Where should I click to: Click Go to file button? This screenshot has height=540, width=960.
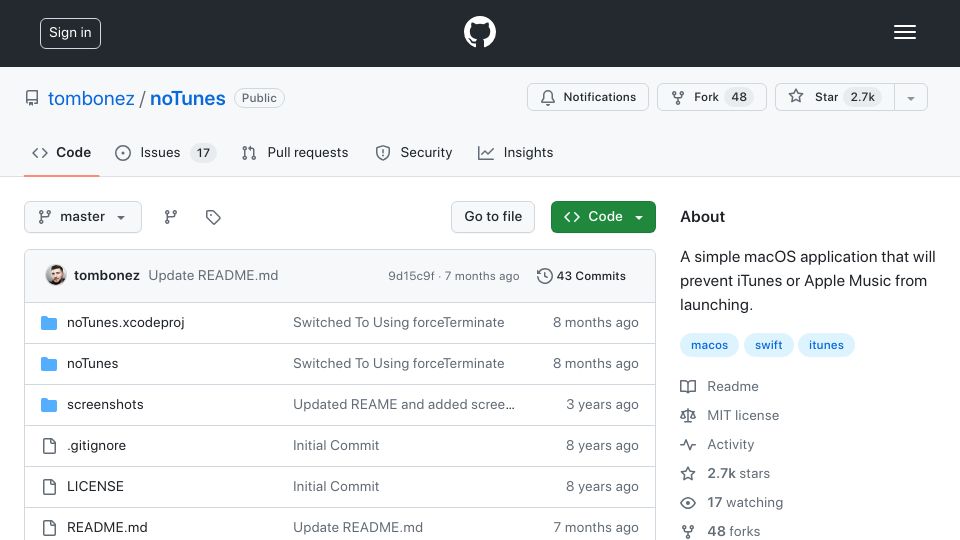(493, 217)
